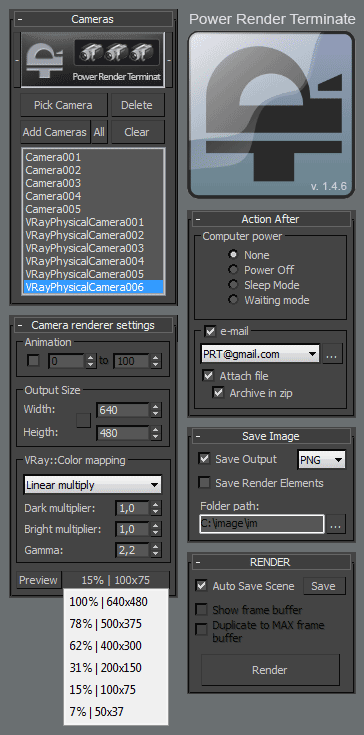Select the None computer power option
This screenshot has width=364, height=735.
[x=233, y=255]
